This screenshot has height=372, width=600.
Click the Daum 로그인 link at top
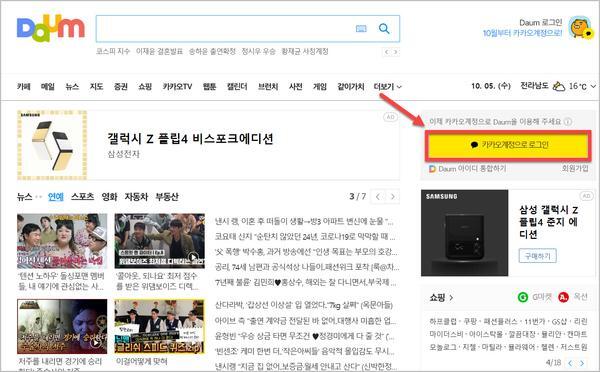click(x=540, y=23)
